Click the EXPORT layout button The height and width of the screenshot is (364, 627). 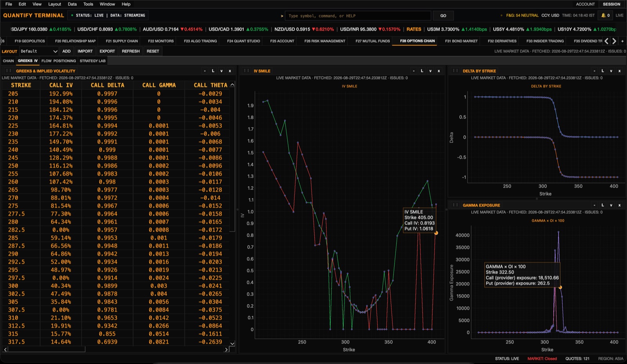(x=107, y=51)
